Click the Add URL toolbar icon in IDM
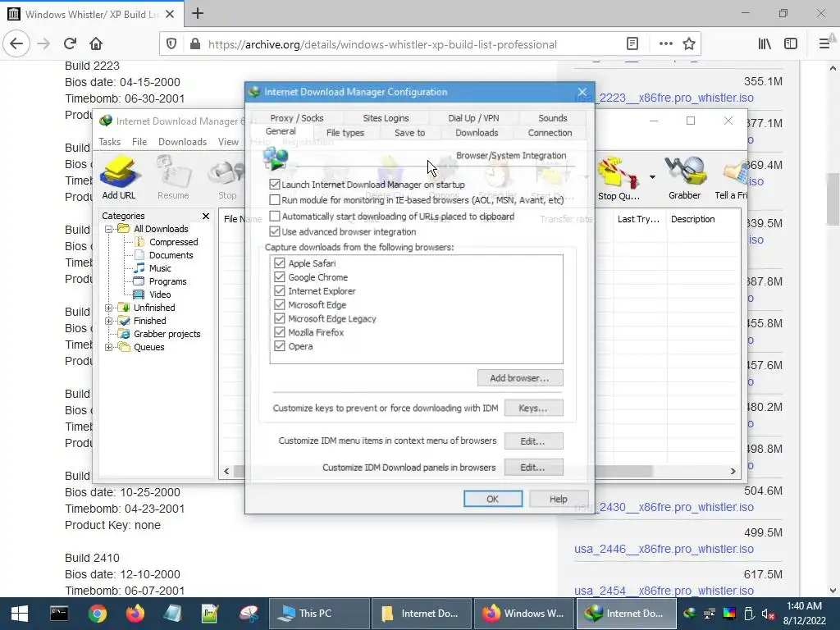840x630 pixels. [x=118, y=177]
